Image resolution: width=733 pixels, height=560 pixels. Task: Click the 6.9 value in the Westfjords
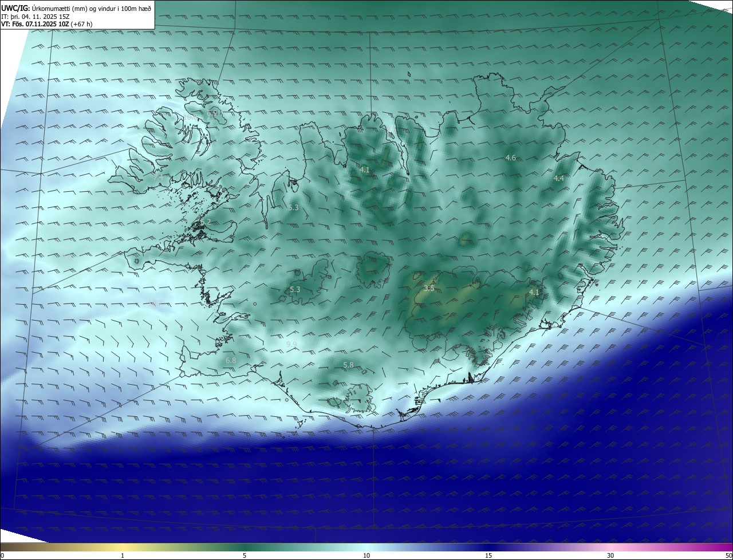(212, 113)
